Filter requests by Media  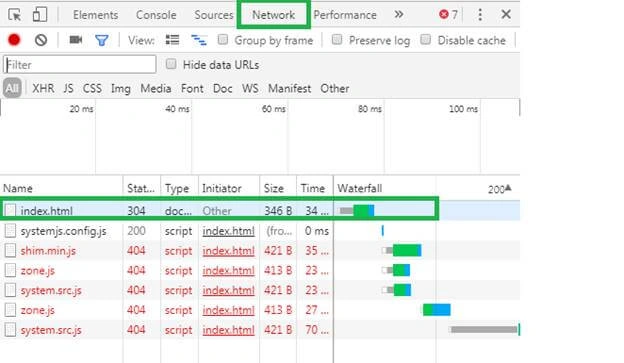coord(156,88)
